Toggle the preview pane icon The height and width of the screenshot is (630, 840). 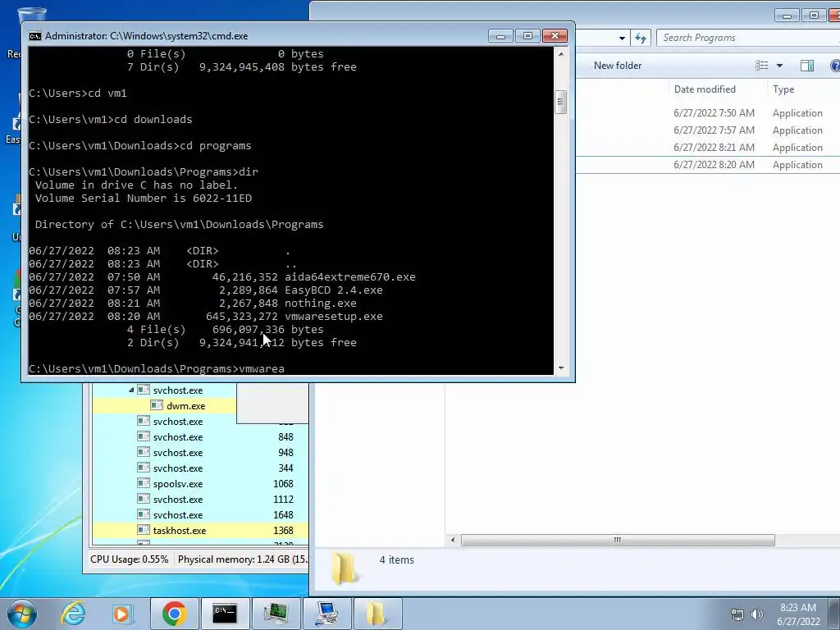click(807, 66)
